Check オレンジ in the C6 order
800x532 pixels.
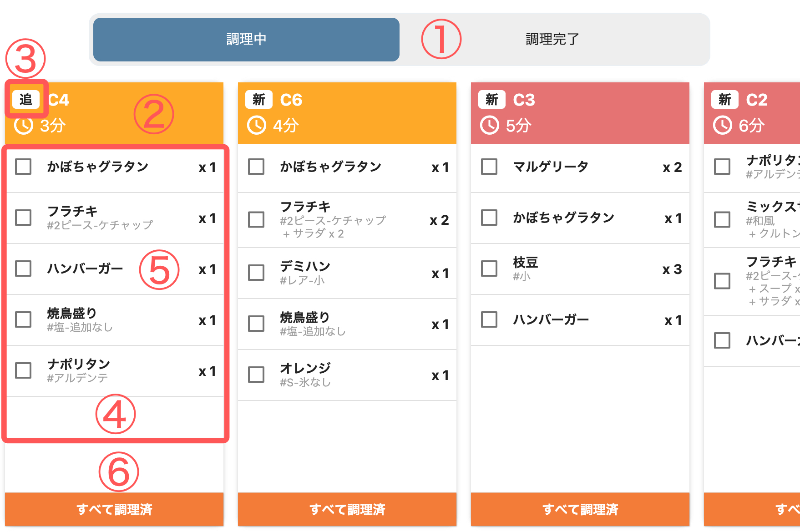[256, 375]
